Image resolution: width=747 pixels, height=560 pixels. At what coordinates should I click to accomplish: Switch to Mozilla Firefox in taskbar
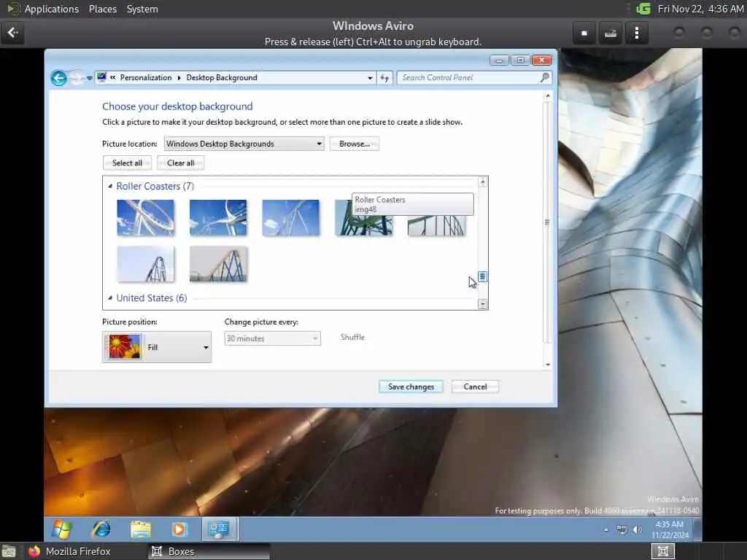69,551
